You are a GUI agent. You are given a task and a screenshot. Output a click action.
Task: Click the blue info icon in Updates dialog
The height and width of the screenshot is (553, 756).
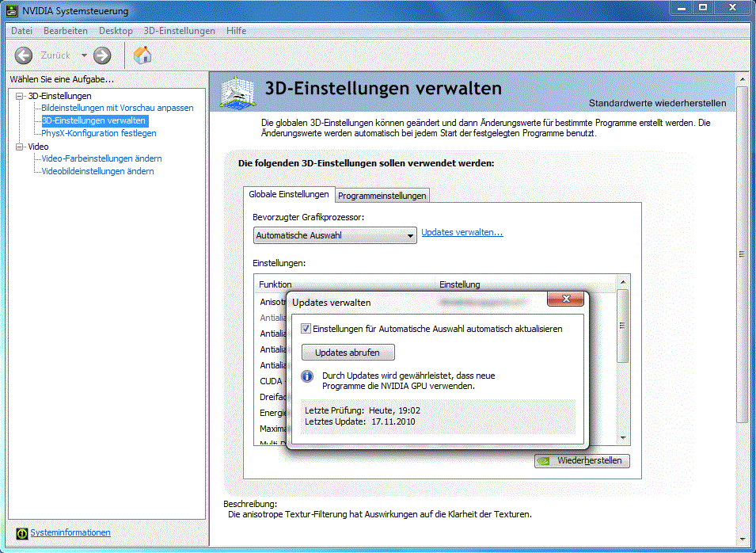tap(307, 376)
